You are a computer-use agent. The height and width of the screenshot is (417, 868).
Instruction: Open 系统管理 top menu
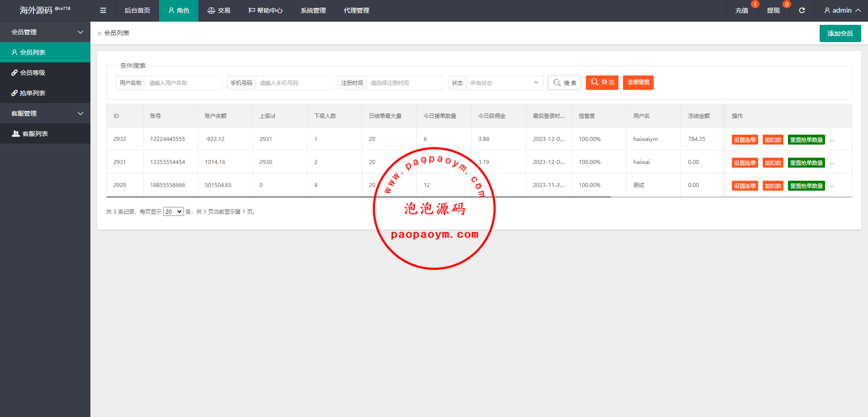[313, 10]
